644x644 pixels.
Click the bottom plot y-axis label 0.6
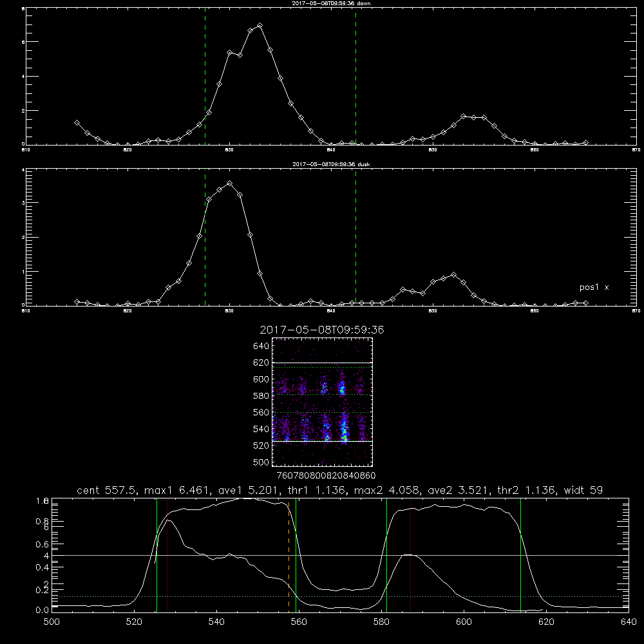tap(43, 544)
